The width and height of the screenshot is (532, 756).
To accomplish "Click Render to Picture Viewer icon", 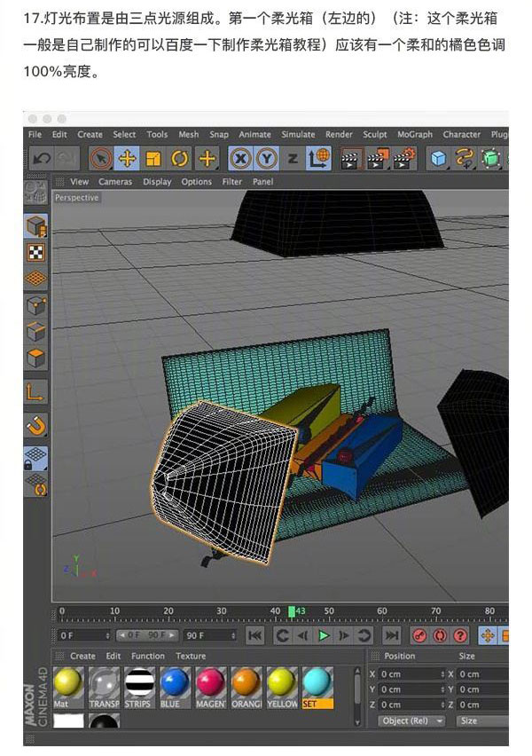I will tap(378, 158).
